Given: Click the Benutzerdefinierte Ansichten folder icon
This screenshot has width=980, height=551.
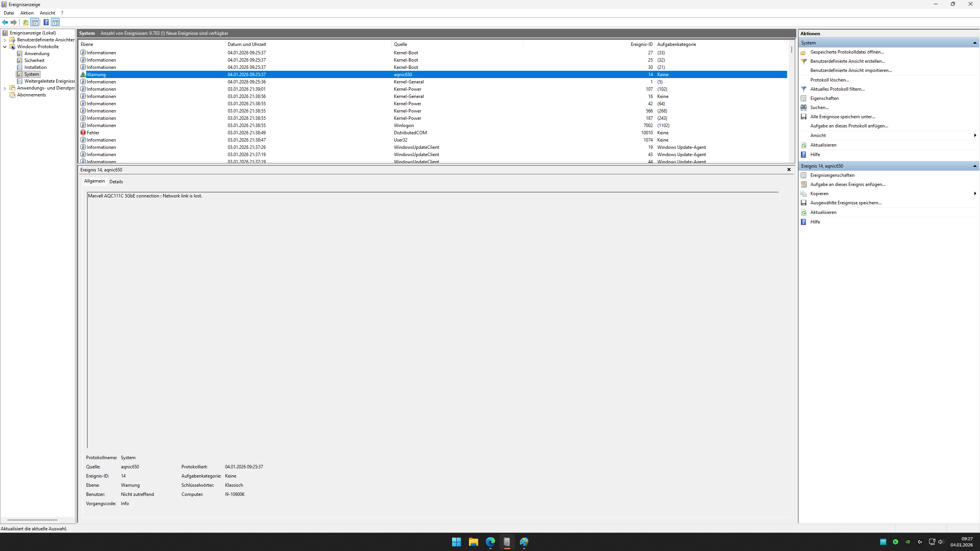Looking at the screenshot, I should 12,40.
